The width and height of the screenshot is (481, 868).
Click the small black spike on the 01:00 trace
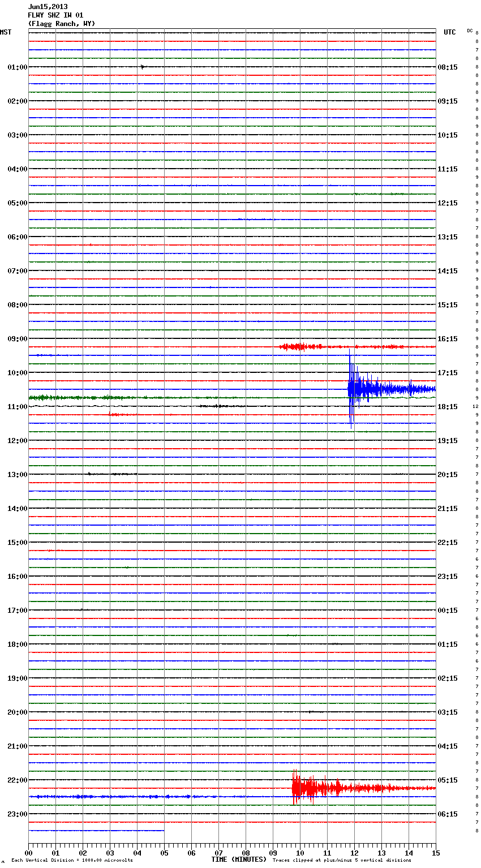tap(143, 67)
